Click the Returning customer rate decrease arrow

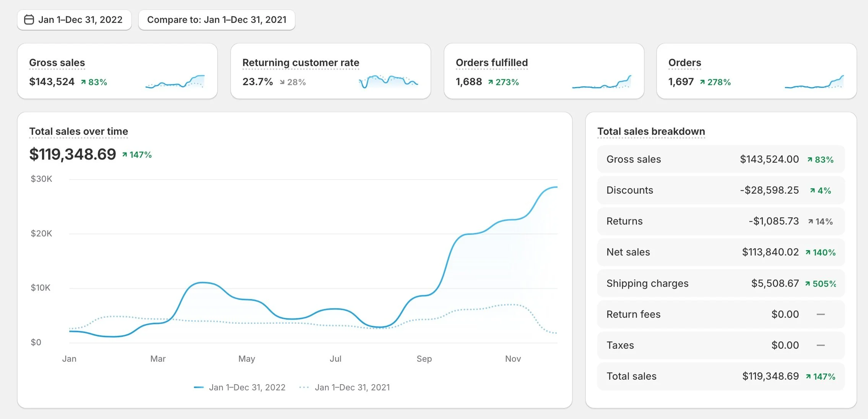tap(282, 82)
